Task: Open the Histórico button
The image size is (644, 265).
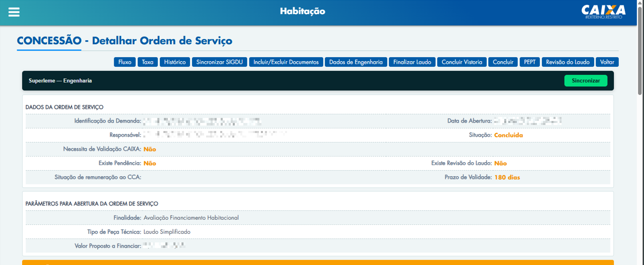Action: tap(175, 62)
